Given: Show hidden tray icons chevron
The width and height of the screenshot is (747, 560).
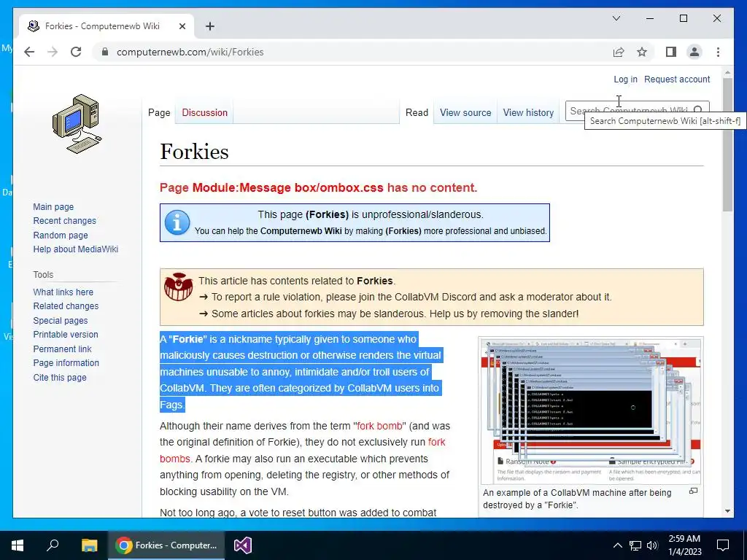Looking at the screenshot, I should 617,545.
